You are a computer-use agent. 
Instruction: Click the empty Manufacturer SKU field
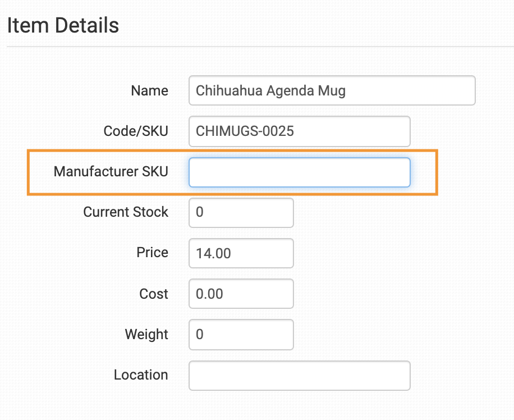click(300, 172)
